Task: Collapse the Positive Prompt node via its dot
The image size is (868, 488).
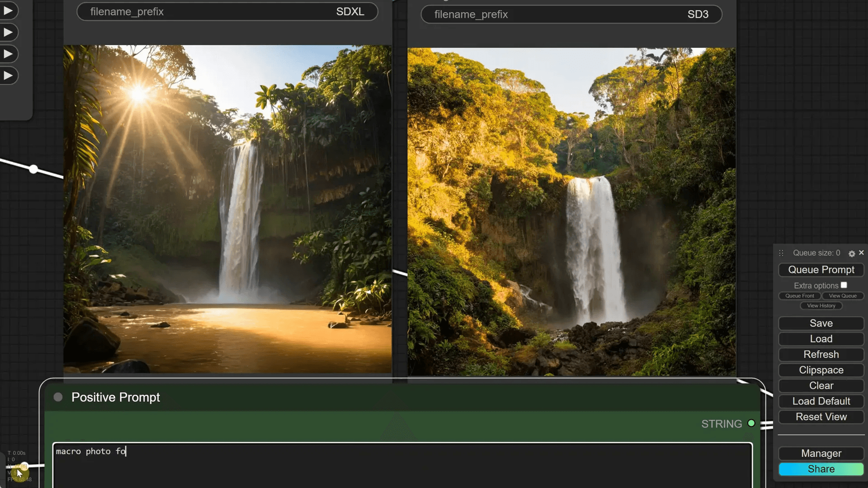Action: pos(58,397)
